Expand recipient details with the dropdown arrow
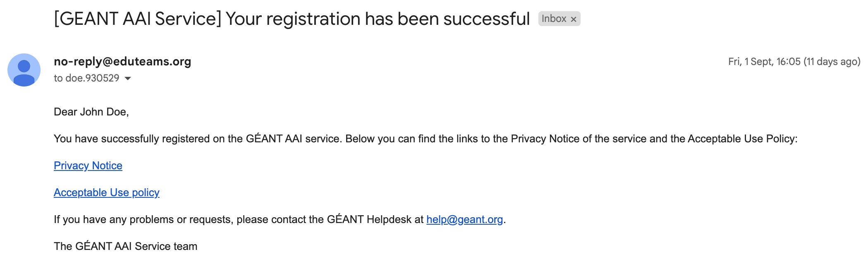 click(128, 78)
